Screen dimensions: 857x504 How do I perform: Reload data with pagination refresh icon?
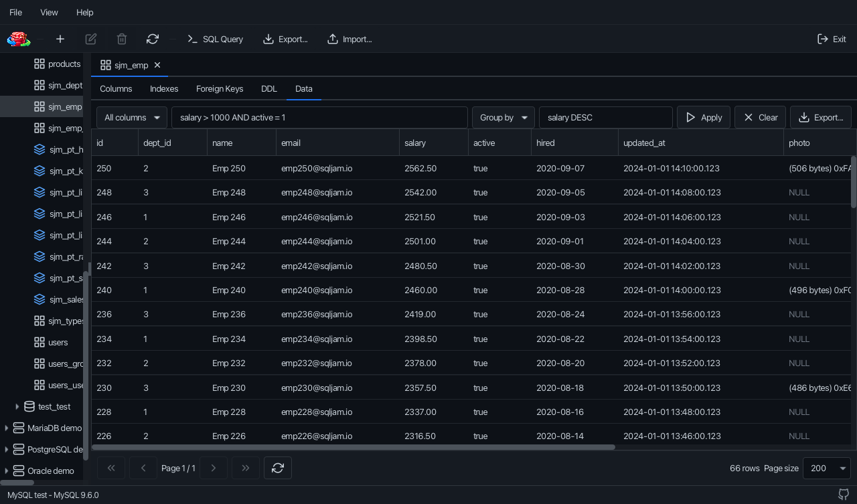[x=278, y=468]
